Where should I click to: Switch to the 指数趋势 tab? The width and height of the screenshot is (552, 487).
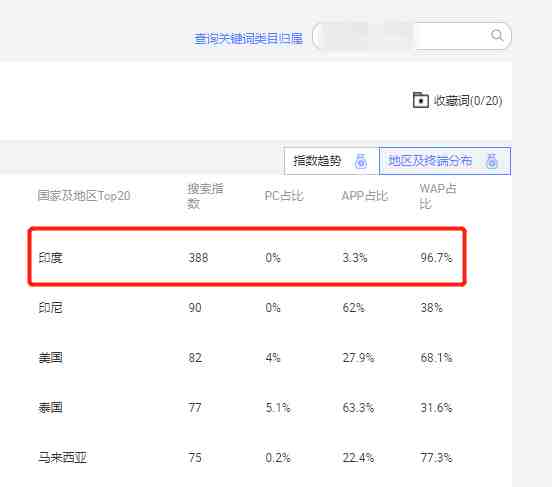[332, 161]
